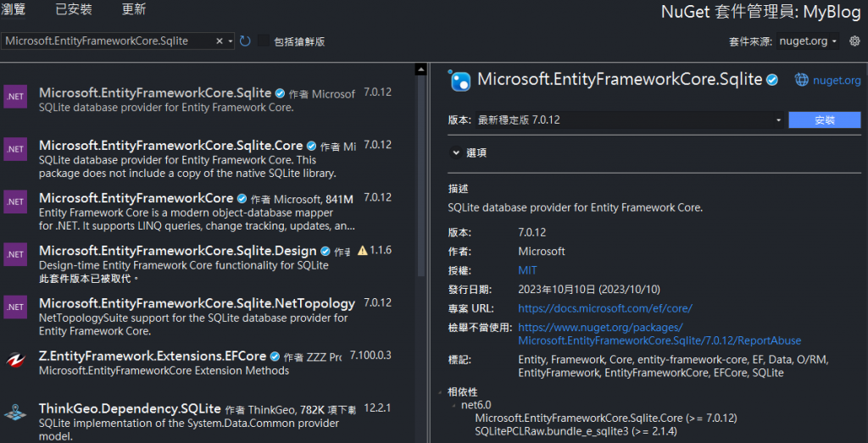Click the SQLitePCLRaw.bundle_e_sqlite3 dependency
868x443 pixels.
[x=576, y=431]
